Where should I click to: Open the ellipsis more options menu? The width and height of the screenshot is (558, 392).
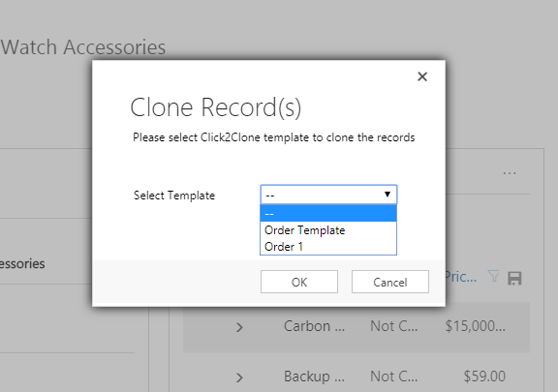point(510,173)
